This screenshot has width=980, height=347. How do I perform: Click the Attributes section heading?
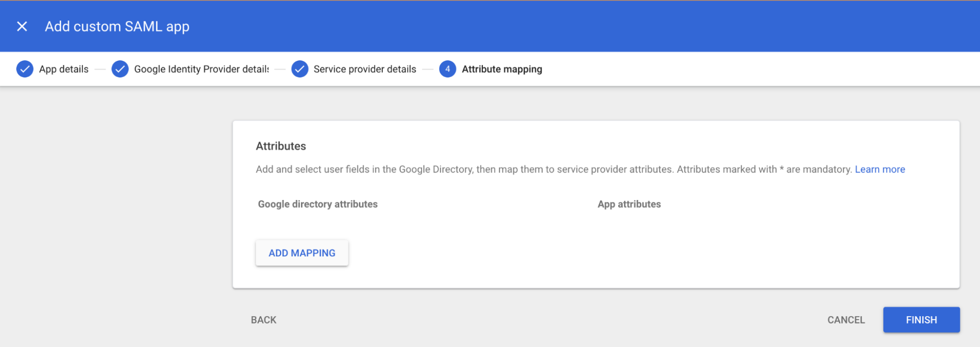281,146
